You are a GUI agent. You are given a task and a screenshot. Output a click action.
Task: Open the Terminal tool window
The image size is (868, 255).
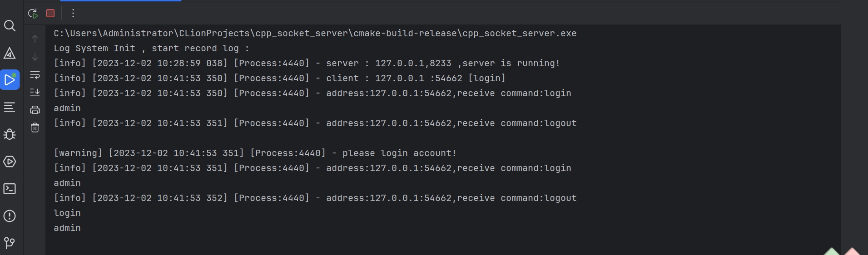[x=10, y=189]
